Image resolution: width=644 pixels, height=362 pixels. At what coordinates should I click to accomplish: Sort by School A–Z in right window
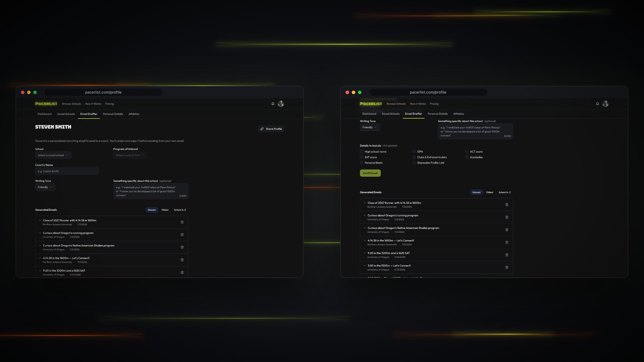coord(505,193)
